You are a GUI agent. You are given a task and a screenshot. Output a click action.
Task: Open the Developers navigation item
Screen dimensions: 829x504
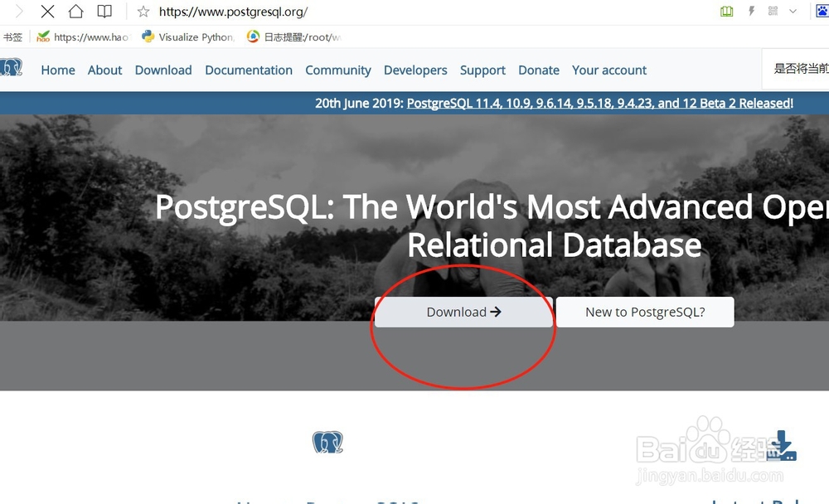click(415, 70)
